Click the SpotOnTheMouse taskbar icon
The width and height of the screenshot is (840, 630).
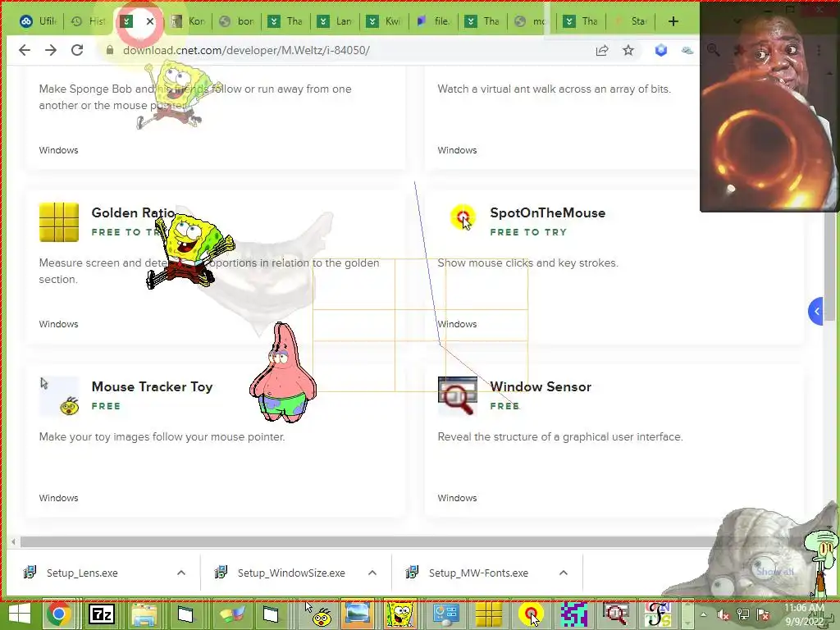[x=531, y=614]
